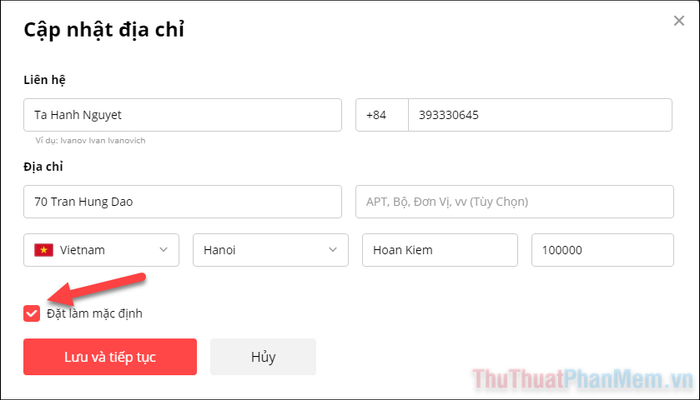Focus the 100000 postal code field
Screen dimensions: 700x400
pos(602,250)
